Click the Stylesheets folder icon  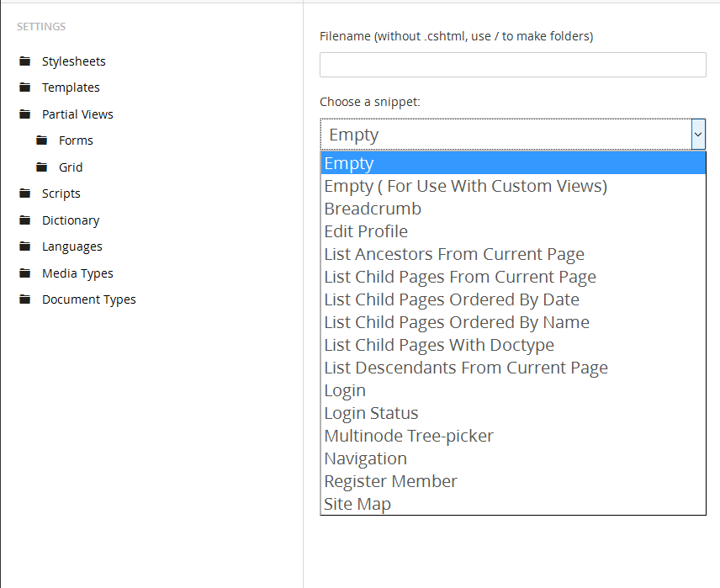tap(24, 61)
